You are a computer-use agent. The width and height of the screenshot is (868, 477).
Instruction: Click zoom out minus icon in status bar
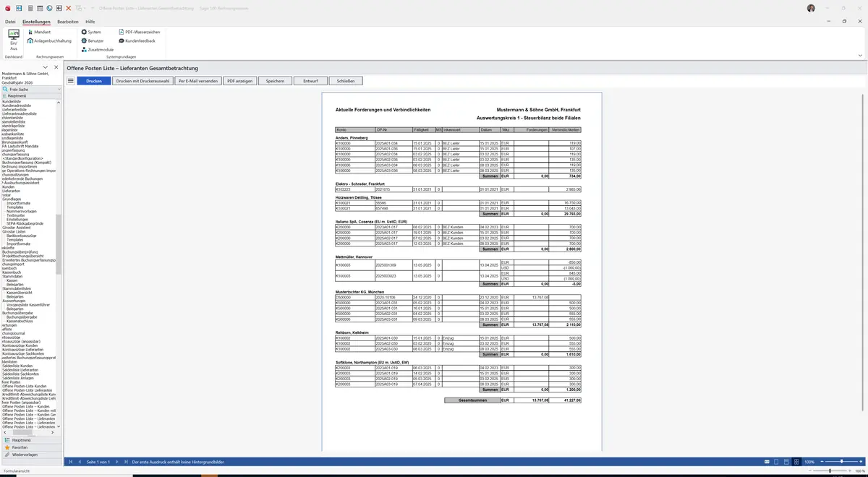click(823, 462)
